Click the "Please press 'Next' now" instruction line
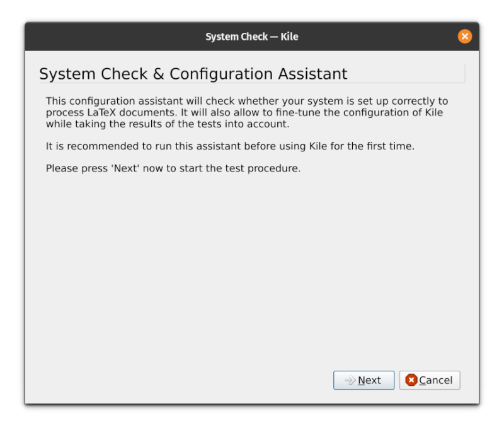The height and width of the screenshot is (430, 504). 173,169
